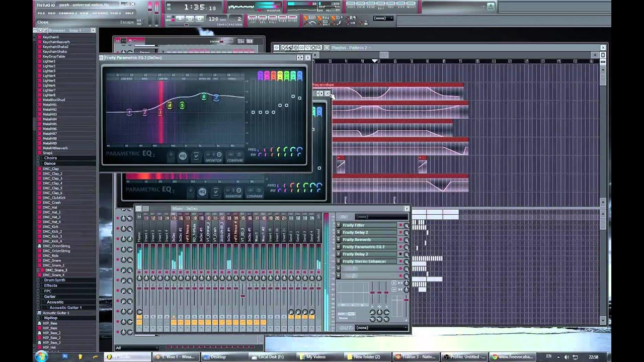Toggle Fruity Filter effect enable LED

(x=400, y=225)
